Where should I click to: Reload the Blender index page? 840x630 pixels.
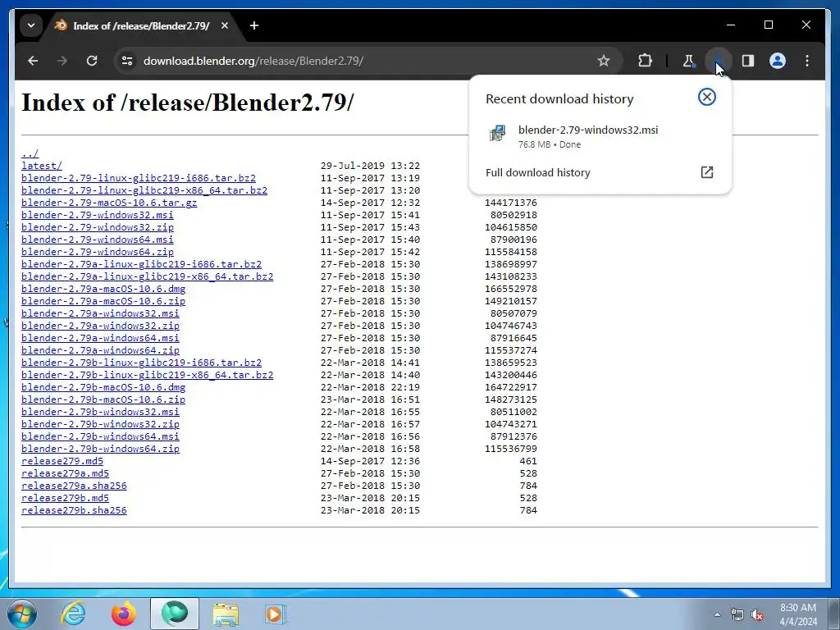pos(92,61)
